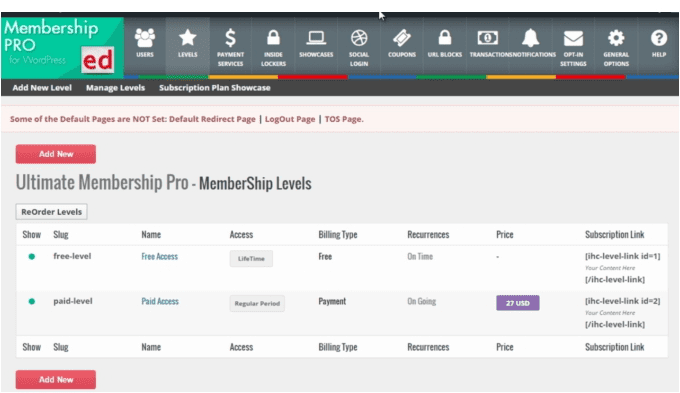Click the On Time recurrence text
Screen dimensions: 680x393
tap(420, 256)
